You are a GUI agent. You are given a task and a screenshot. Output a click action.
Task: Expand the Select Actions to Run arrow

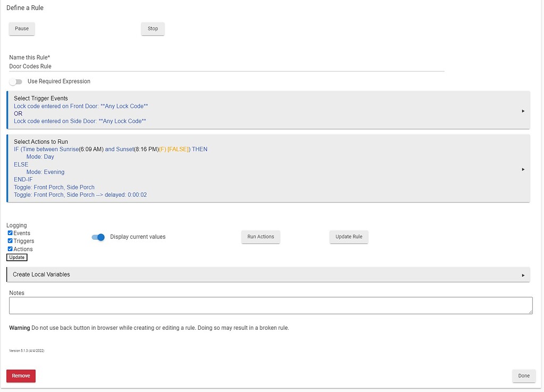[x=523, y=169]
